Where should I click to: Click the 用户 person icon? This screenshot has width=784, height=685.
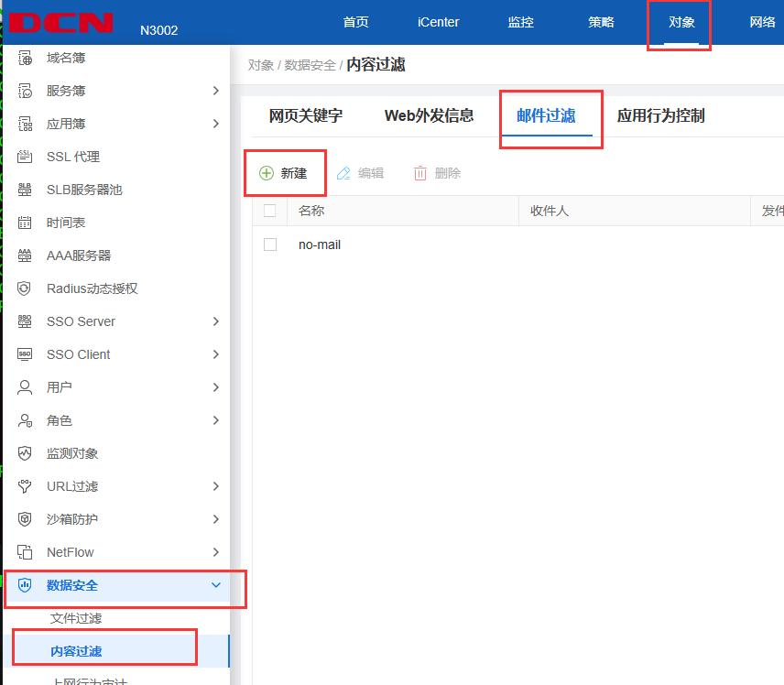coord(25,387)
